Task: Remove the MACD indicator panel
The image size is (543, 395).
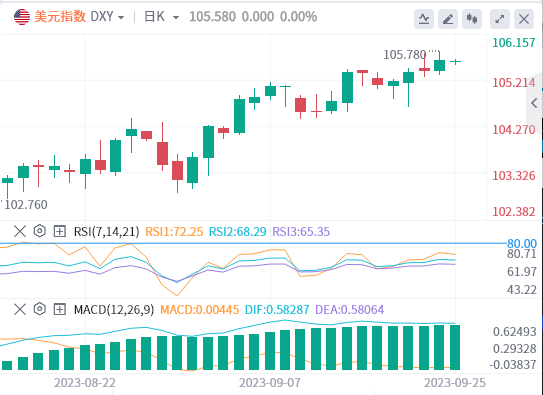Action: 20,309
